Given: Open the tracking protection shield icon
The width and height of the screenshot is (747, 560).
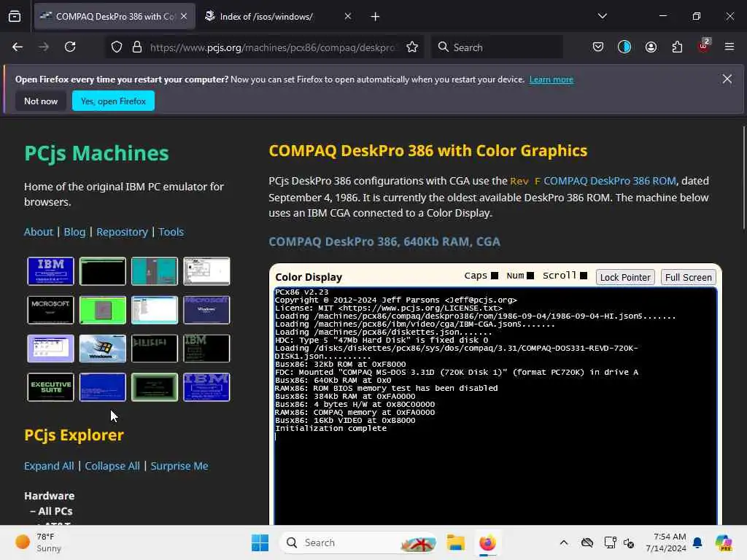Looking at the screenshot, I should point(117,47).
